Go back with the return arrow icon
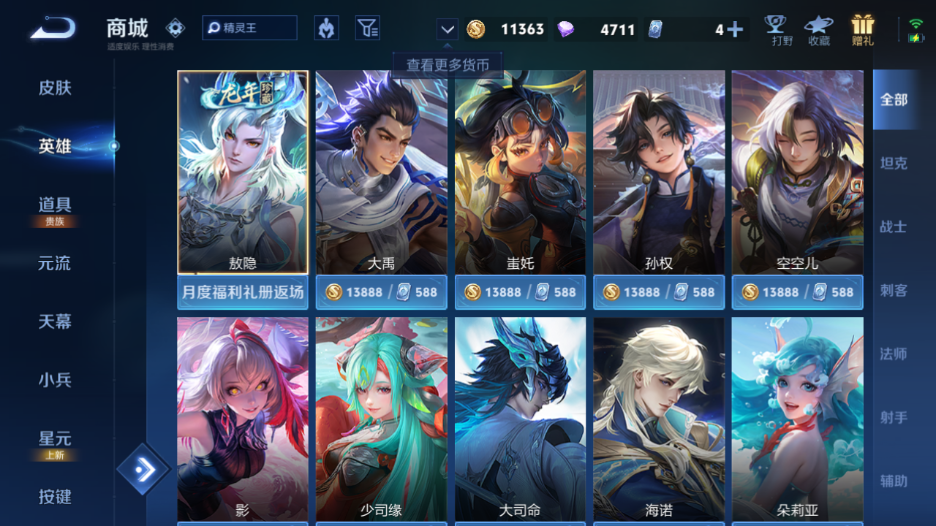 pos(53,28)
